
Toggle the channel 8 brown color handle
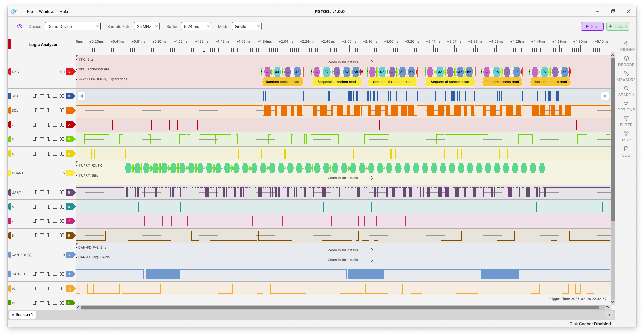click(10, 235)
